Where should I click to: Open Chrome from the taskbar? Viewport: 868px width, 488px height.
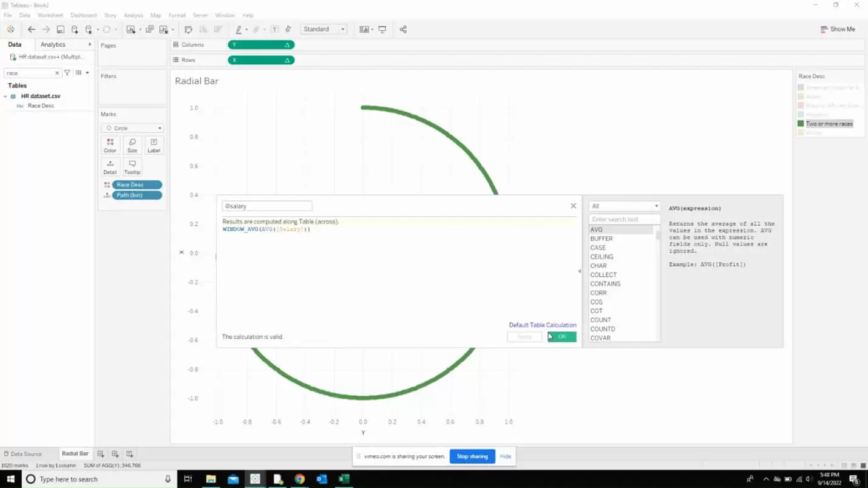coord(299,479)
